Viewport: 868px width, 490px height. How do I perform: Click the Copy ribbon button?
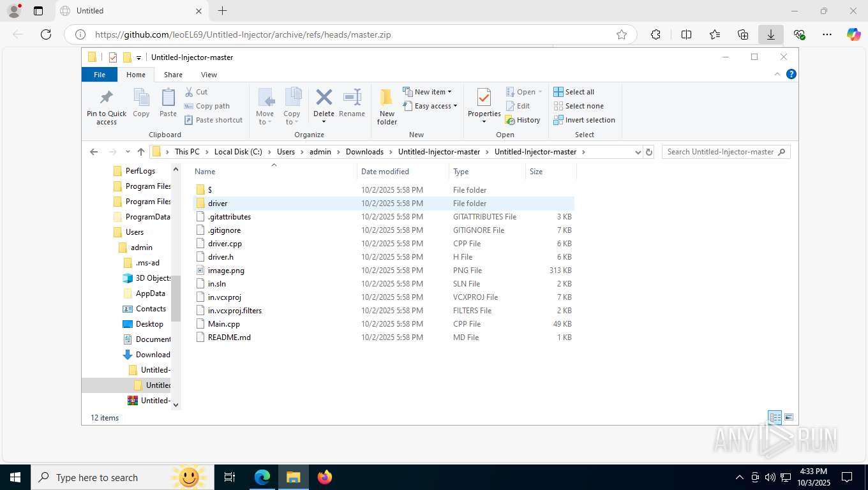pos(141,103)
